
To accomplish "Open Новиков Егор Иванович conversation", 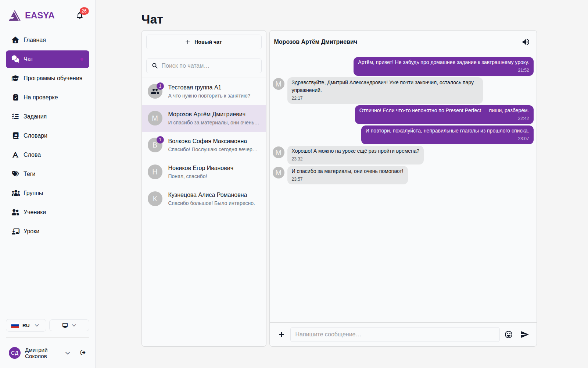I will (204, 172).
